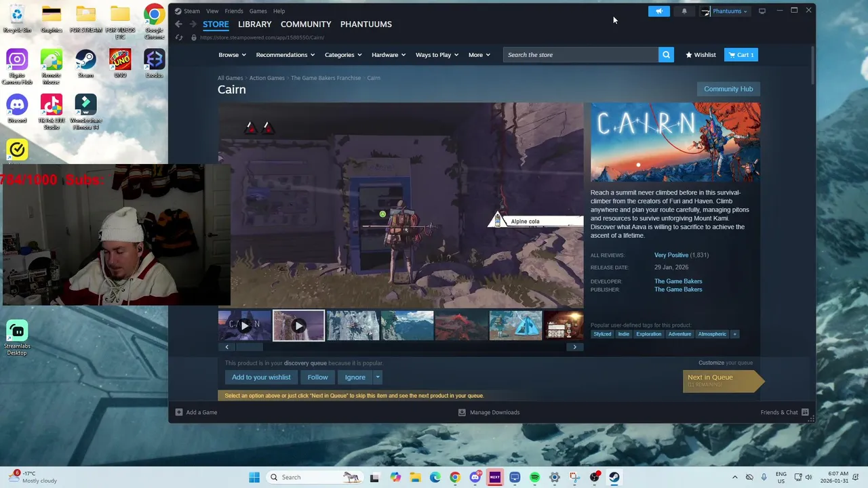Open File Explorer from the taskbar
Viewport: 868px width, 488px height.
point(415,477)
